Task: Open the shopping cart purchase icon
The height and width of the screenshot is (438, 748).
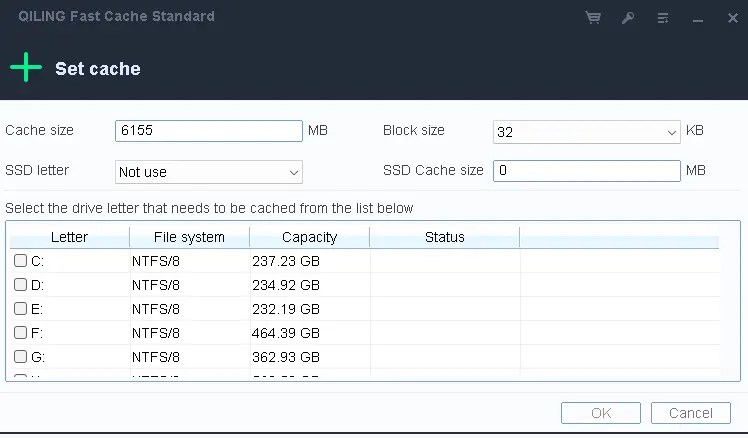Action: click(x=593, y=18)
